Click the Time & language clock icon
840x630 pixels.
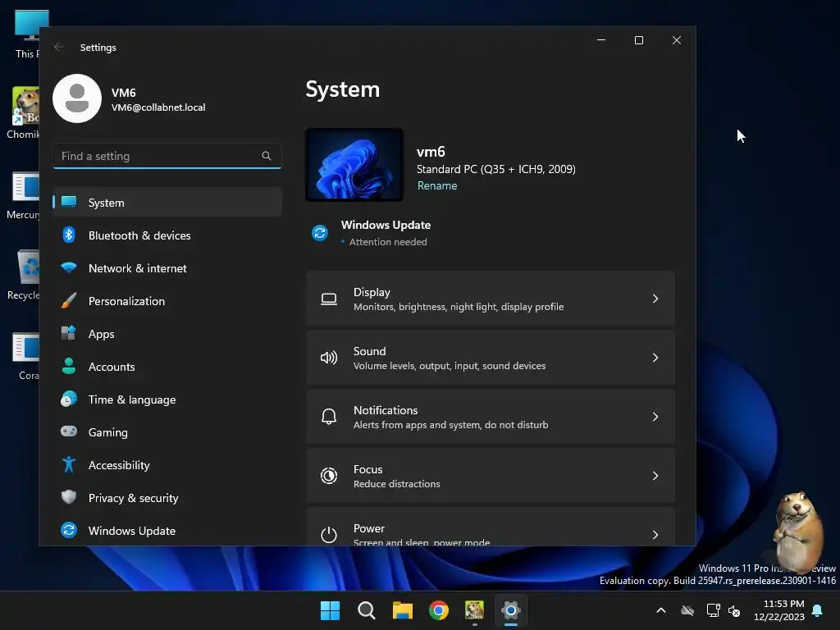tap(69, 399)
